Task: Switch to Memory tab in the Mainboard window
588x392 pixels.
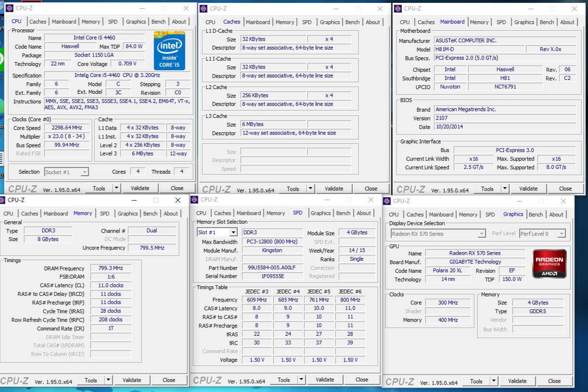Action: tap(479, 22)
